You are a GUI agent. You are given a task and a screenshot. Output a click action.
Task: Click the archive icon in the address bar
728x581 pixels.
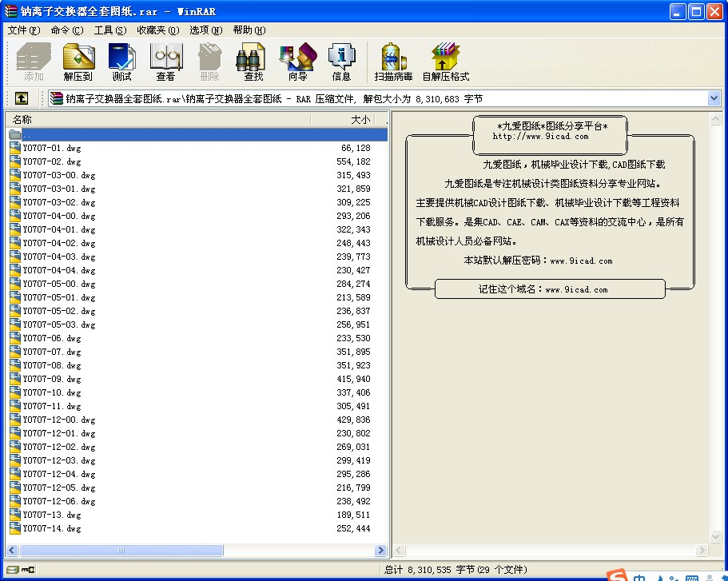(x=57, y=98)
